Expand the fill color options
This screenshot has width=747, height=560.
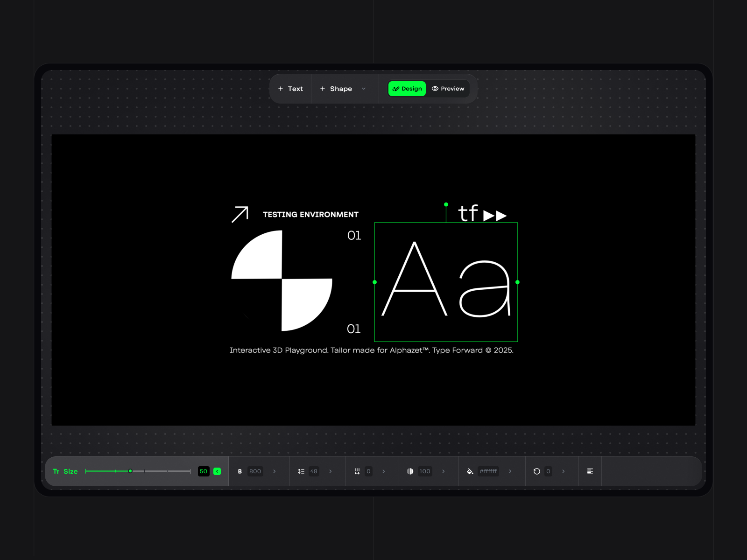click(510, 471)
